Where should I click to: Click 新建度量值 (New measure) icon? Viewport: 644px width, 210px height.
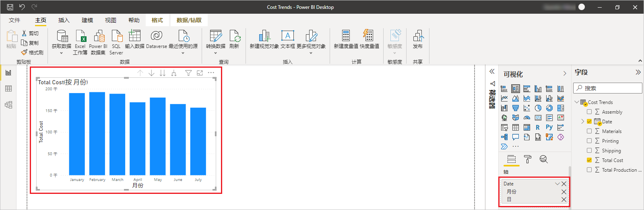346,36
